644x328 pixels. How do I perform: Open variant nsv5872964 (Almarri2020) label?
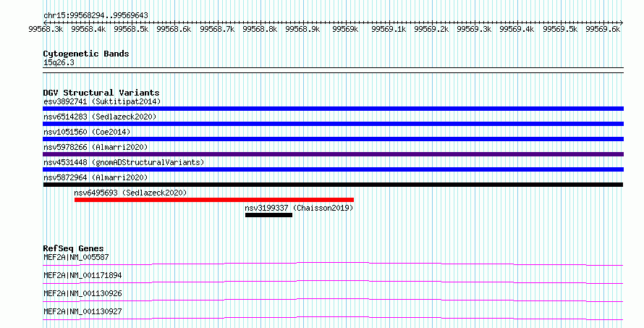[x=96, y=177]
